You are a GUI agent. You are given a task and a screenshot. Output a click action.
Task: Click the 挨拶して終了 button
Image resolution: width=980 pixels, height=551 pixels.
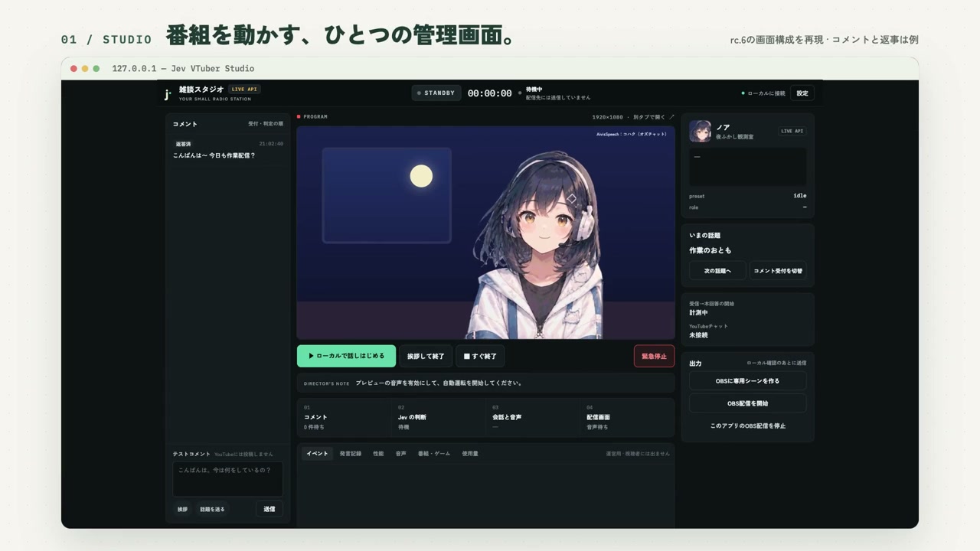[426, 356]
